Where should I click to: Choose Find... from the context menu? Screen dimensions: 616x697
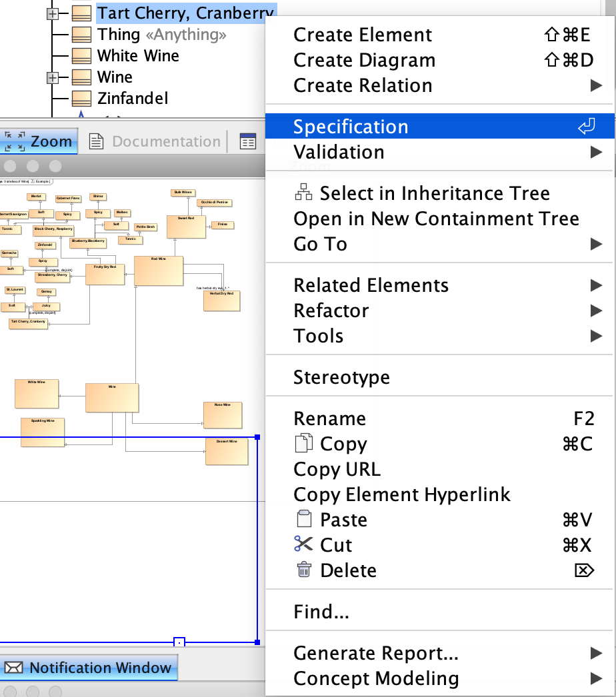point(321,611)
